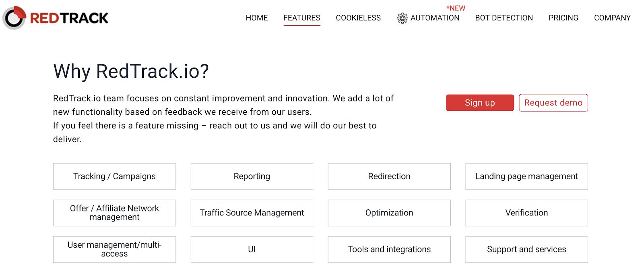The image size is (644, 277).
Task: Select the Verification feature box
Action: click(x=527, y=213)
